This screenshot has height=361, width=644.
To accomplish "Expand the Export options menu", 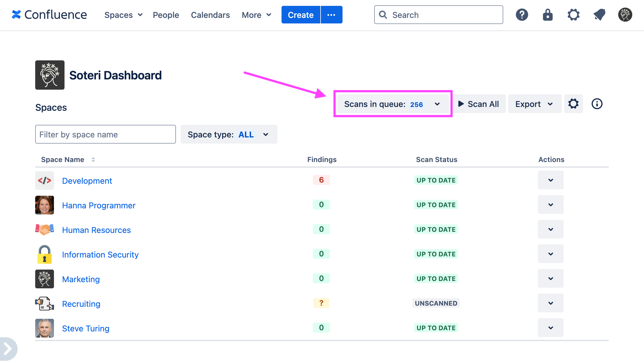I will point(534,104).
